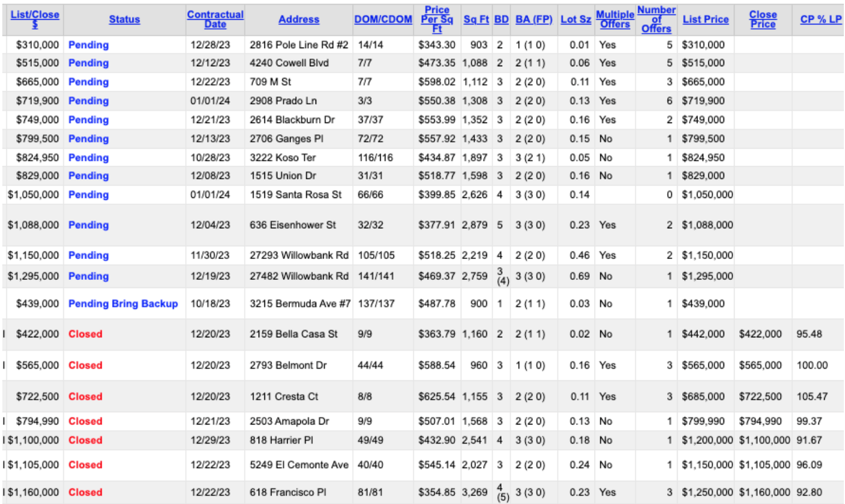Click price per sq ft $625.54
Image resolution: width=845 pixels, height=504 pixels.
[437, 397]
